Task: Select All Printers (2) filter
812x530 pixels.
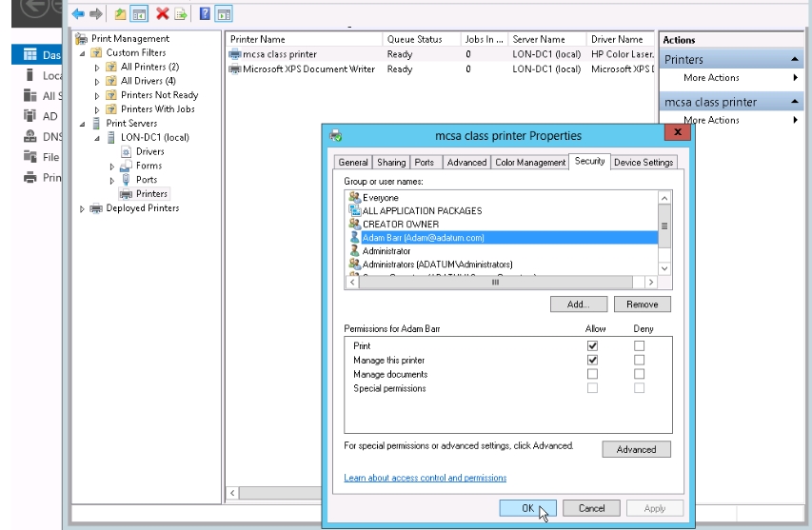Action: [149, 67]
